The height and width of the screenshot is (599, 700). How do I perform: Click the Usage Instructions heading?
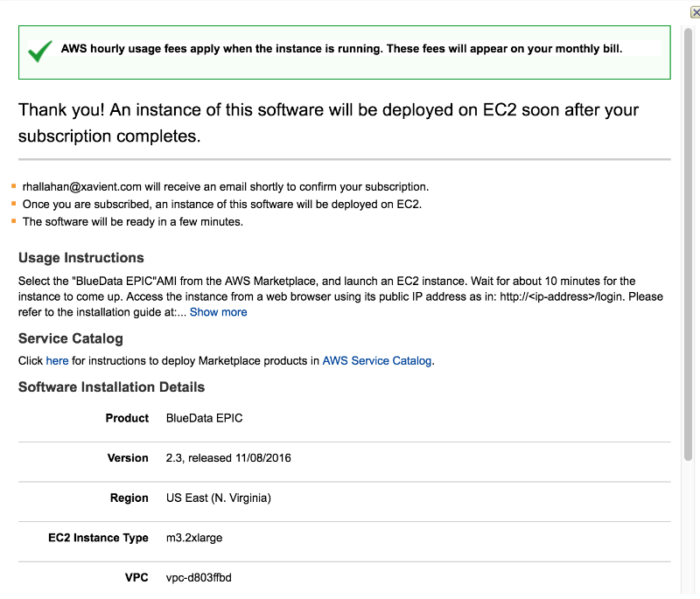[x=81, y=258]
